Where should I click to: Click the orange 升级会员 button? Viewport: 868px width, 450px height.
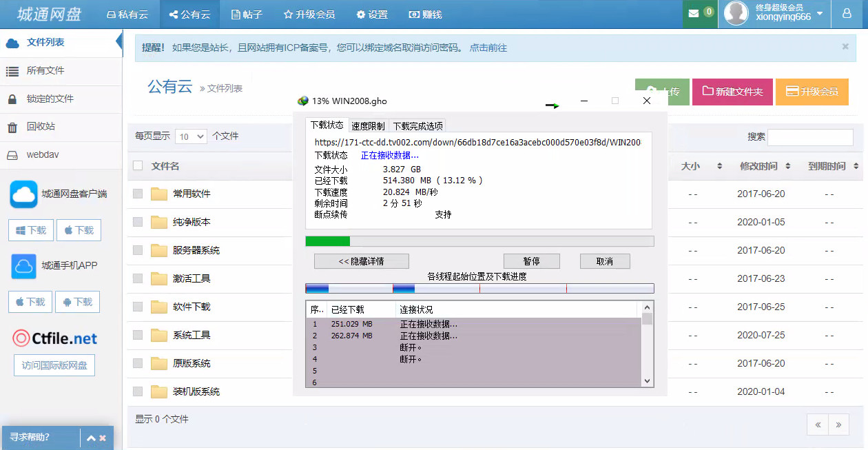812,92
